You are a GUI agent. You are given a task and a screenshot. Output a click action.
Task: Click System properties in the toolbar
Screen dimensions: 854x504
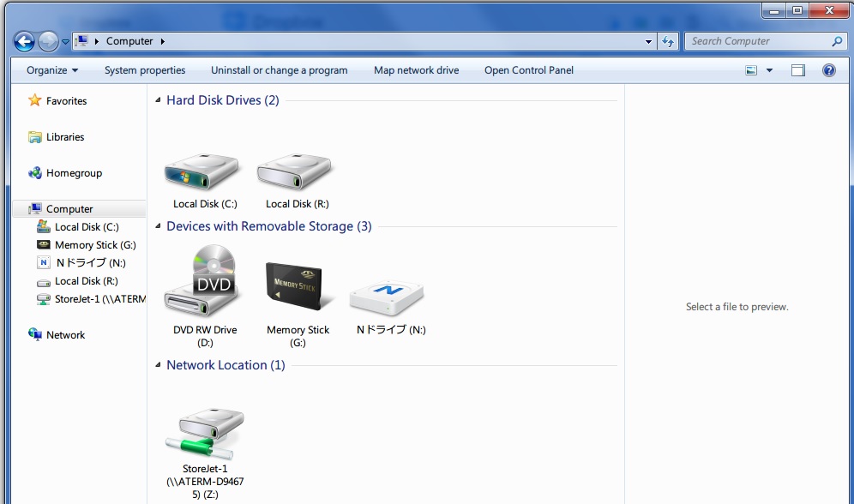pos(145,70)
